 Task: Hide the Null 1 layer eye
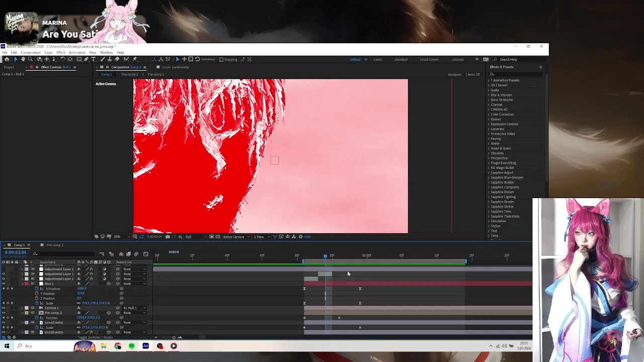click(x=4, y=284)
